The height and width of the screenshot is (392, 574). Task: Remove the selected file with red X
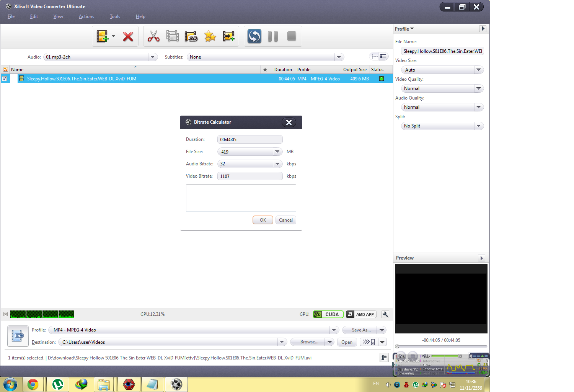click(128, 36)
